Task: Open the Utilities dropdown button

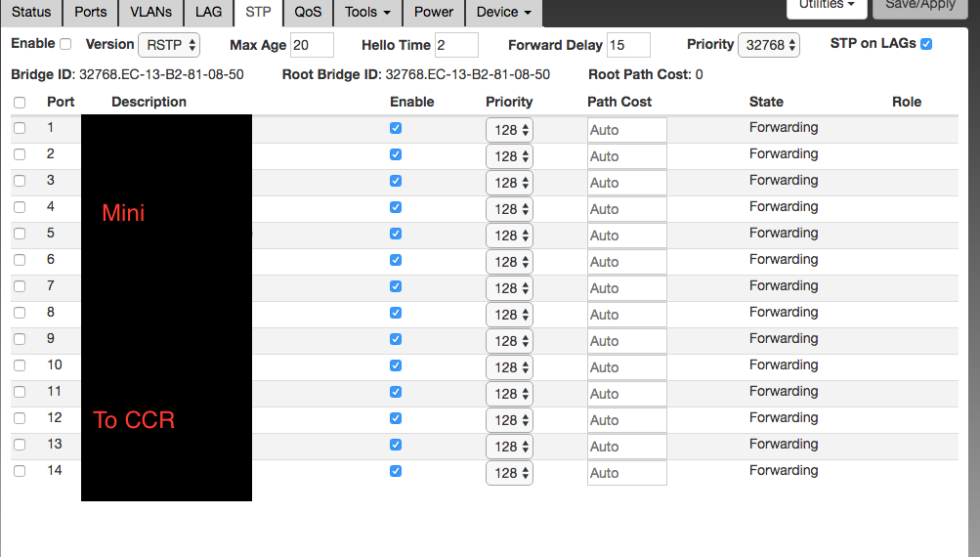Action: tap(827, 5)
